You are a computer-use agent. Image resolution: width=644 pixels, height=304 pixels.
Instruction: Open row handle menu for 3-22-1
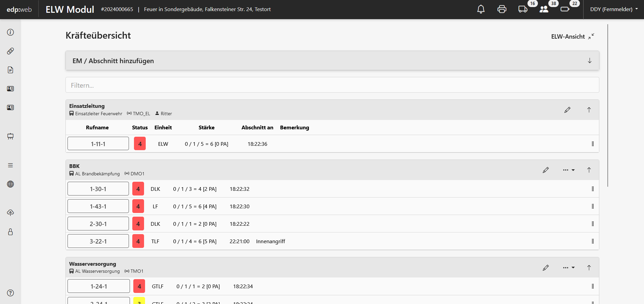tap(593, 241)
